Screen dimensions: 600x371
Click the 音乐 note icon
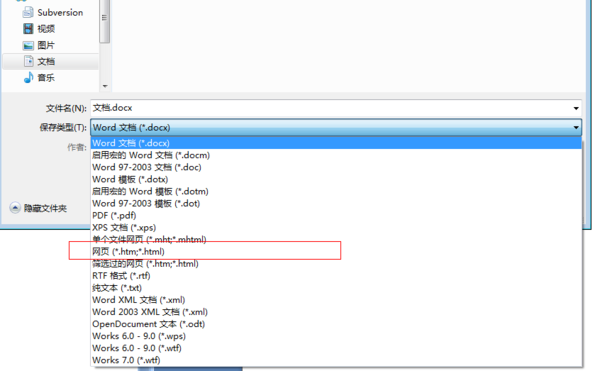[x=28, y=78]
